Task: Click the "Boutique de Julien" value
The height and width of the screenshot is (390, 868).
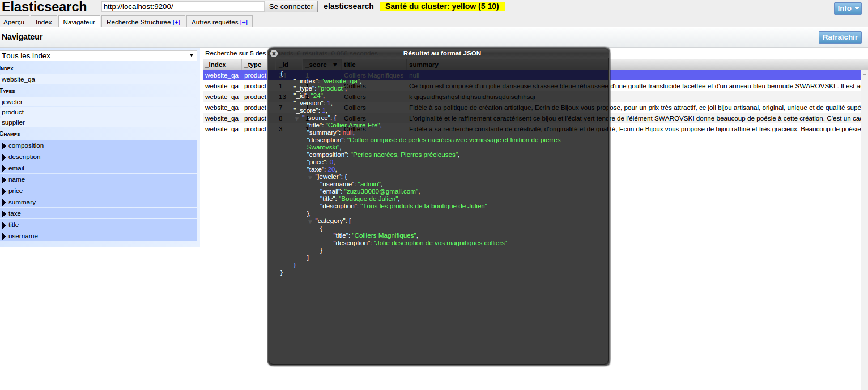Action: click(x=368, y=199)
